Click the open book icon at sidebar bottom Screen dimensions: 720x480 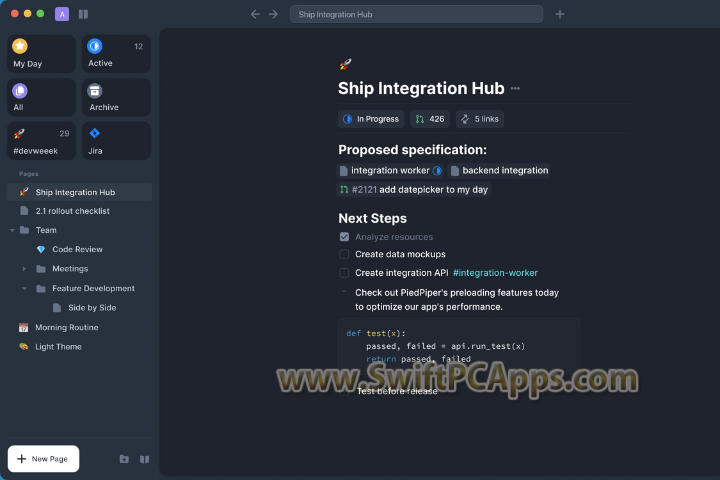(x=145, y=459)
